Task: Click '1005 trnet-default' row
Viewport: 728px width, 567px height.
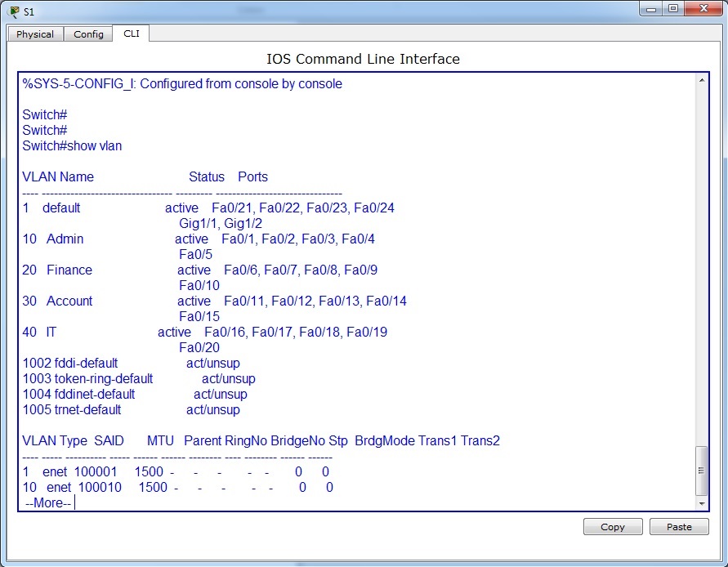Action: point(132,409)
